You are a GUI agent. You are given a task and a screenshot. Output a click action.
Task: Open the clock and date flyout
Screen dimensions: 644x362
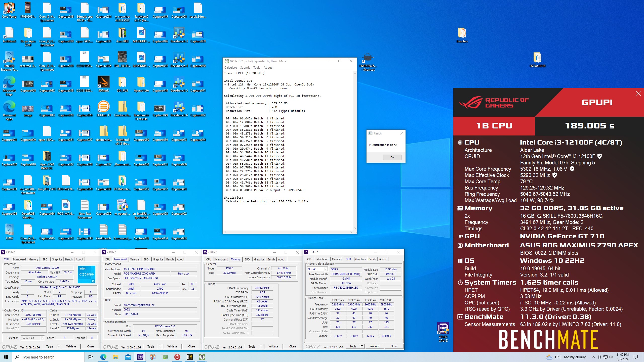[622, 357]
